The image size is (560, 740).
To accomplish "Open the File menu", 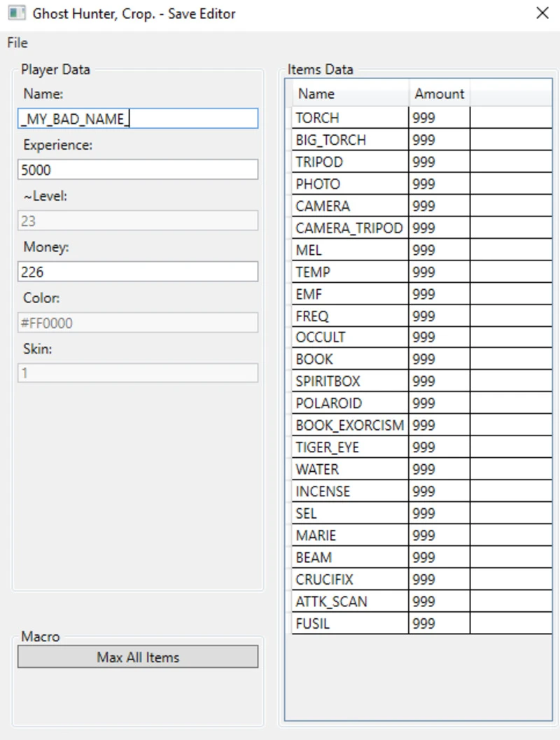I will 17,43.
